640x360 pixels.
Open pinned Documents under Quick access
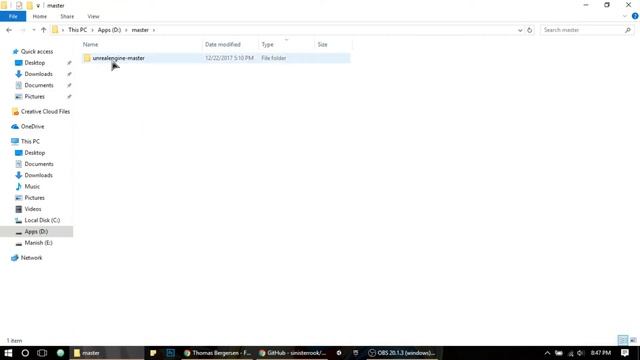pyautogui.click(x=39, y=85)
